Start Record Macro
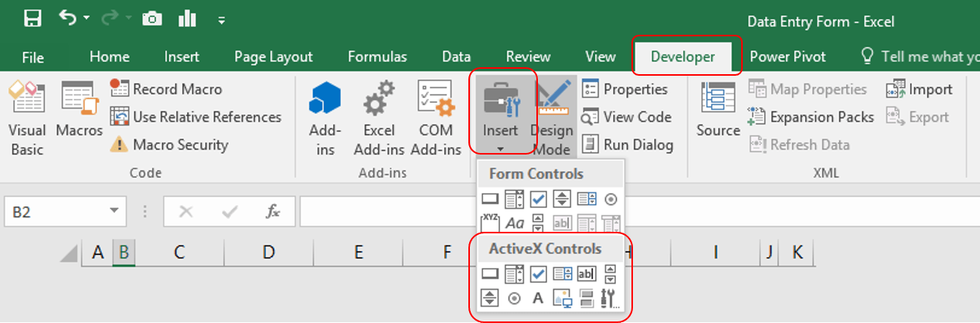 (x=166, y=89)
